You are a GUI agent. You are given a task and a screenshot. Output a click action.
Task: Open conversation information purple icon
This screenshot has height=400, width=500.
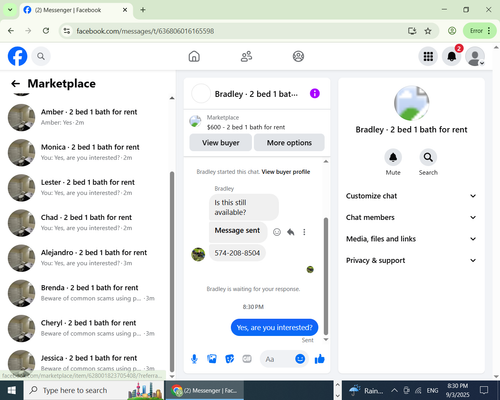315,94
